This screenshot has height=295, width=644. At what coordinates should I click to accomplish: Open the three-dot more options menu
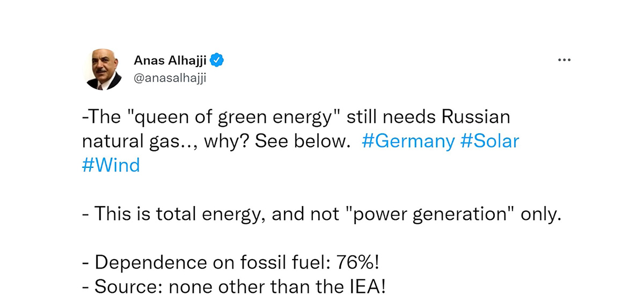point(564,60)
